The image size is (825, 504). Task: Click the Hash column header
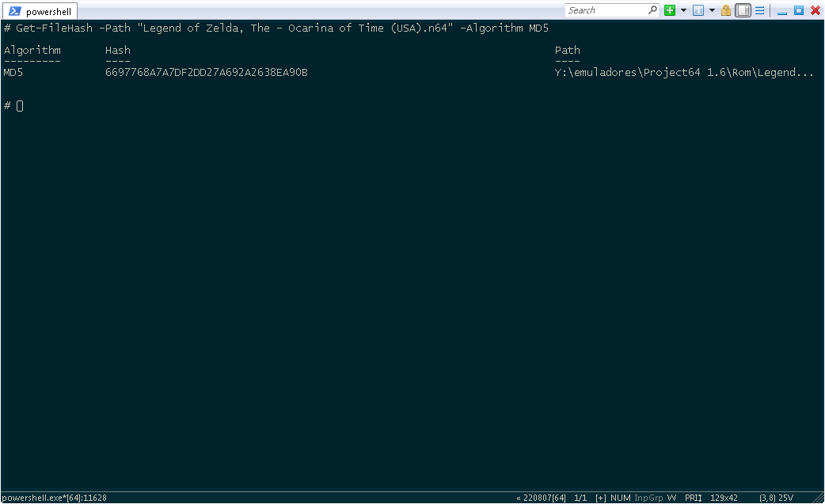click(117, 51)
